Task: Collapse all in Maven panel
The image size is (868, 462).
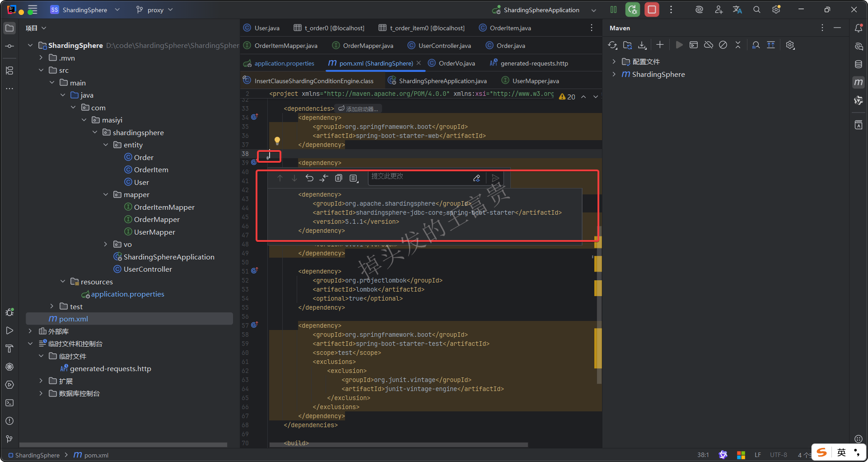Action: point(738,45)
